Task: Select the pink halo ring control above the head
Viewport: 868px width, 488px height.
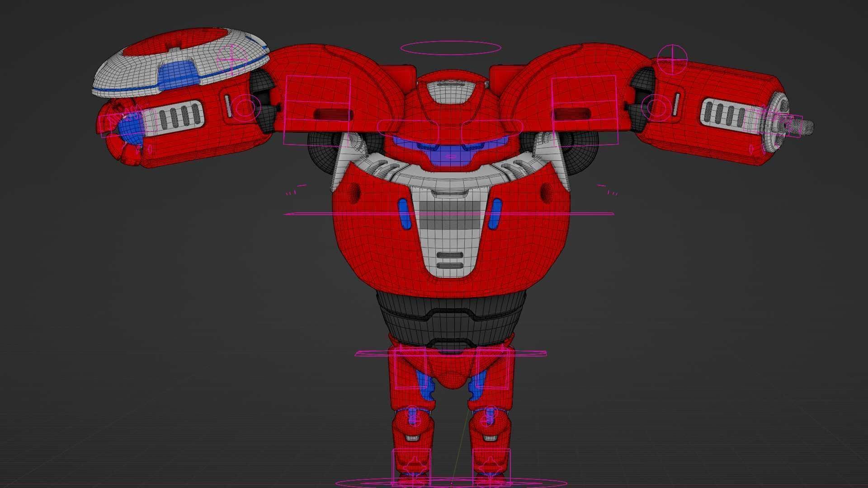Action: click(451, 48)
